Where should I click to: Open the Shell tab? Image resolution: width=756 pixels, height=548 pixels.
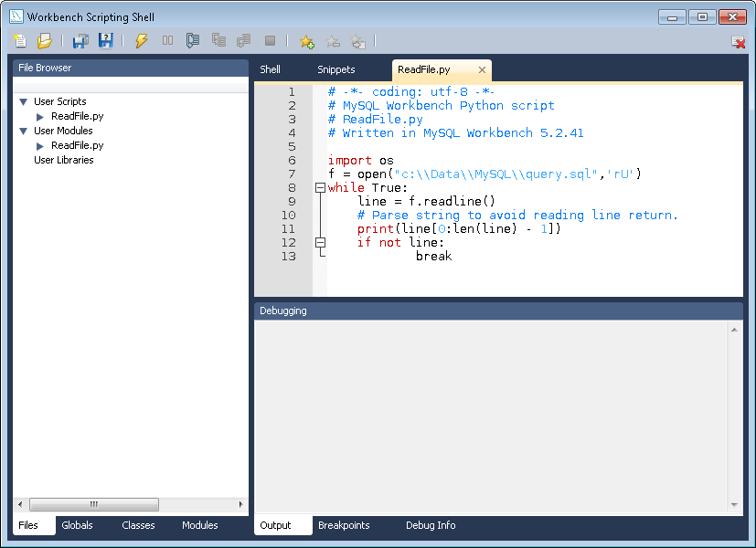click(x=270, y=69)
